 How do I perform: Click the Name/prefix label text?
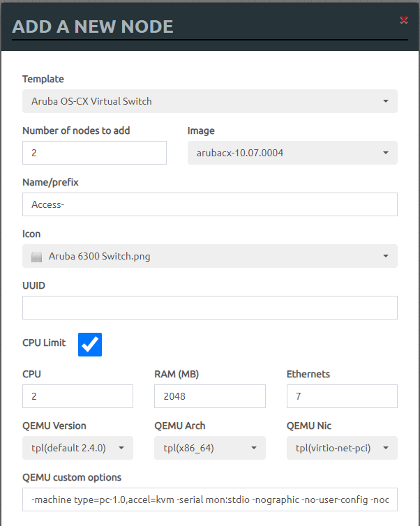[50, 182]
